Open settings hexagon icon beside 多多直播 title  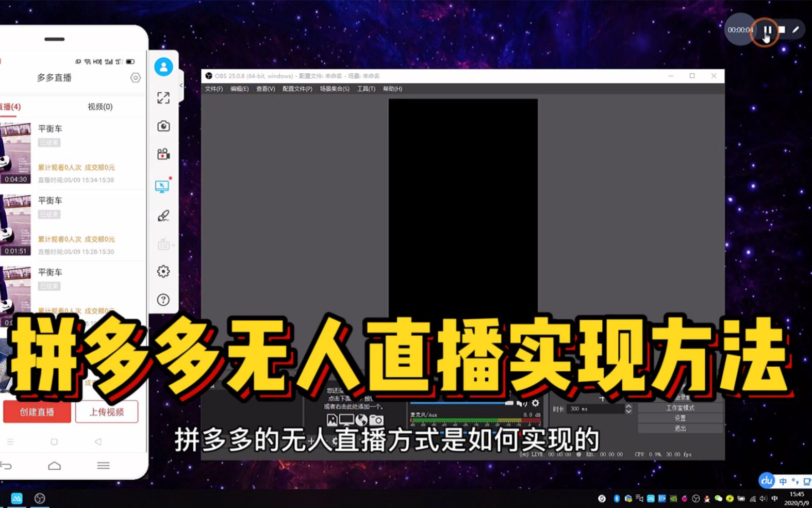click(x=135, y=78)
